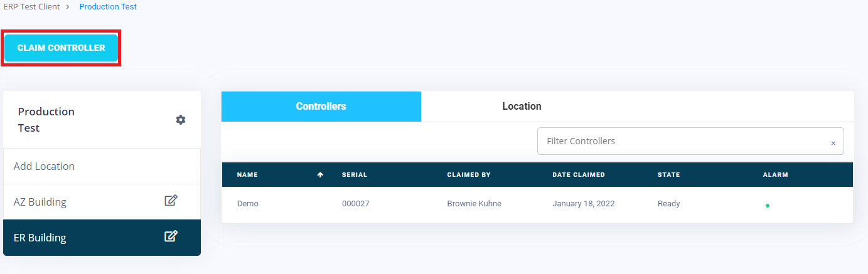Sort table by Date Claimed column
Screen dimensions: 868x274
(578, 175)
